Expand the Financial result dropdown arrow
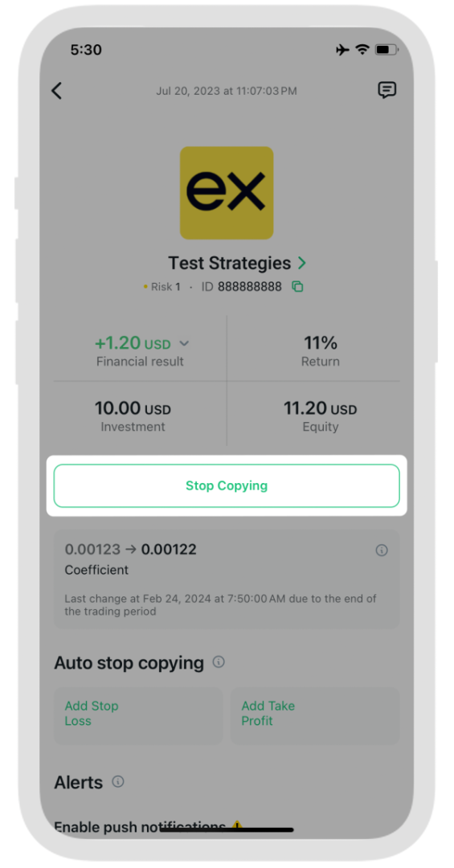Image resolution: width=454 pixels, height=868 pixels. (x=184, y=344)
